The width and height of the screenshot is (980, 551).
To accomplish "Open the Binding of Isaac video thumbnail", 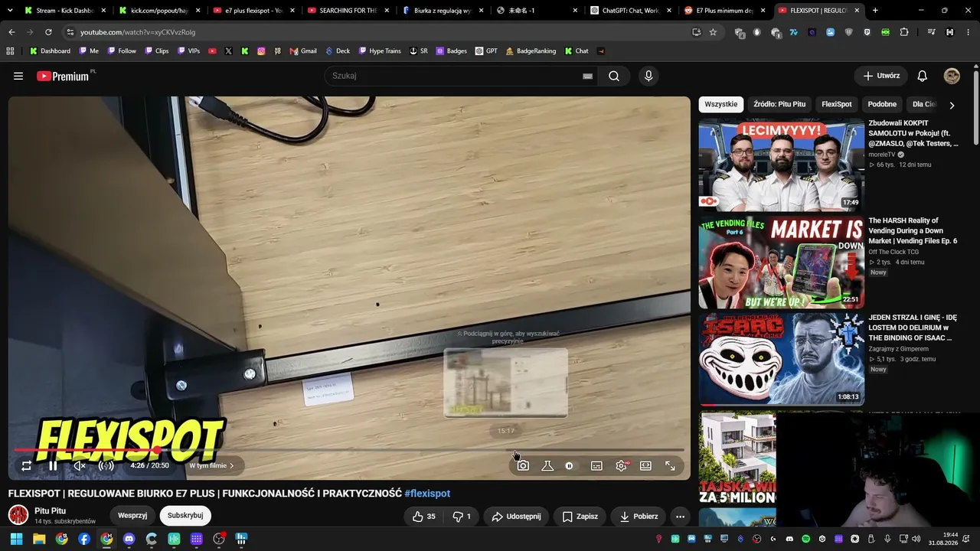I will tap(782, 359).
